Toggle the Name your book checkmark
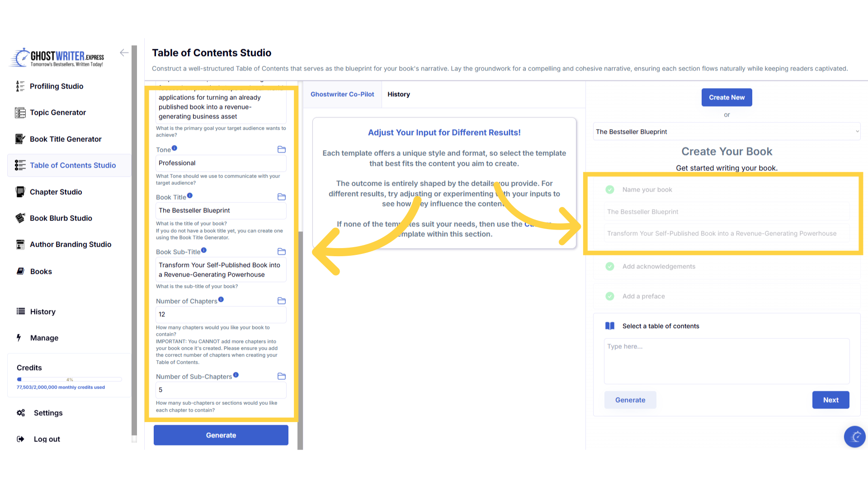This screenshot has height=488, width=868. (610, 190)
